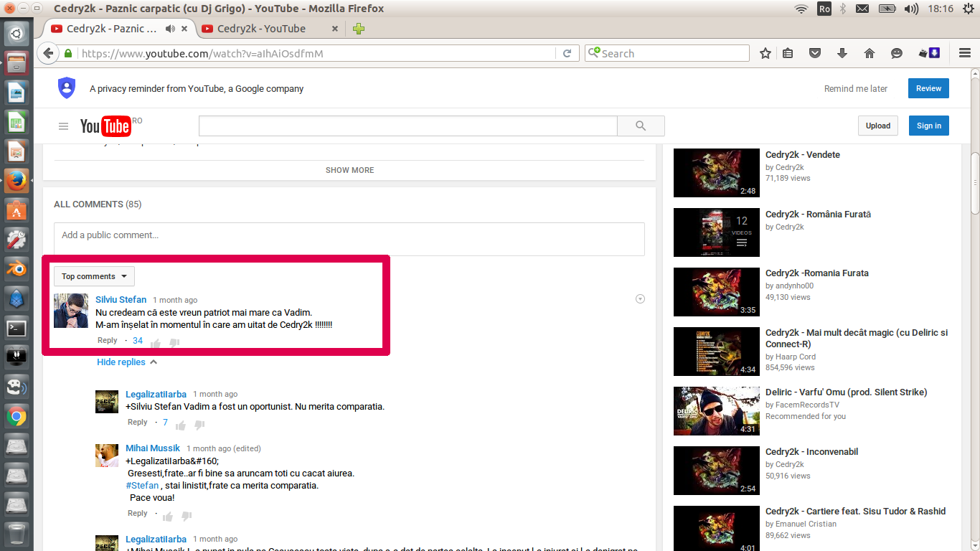The height and width of the screenshot is (551, 980).
Task: Like Silviu Stefan's comment with thumbs up
Action: click(x=155, y=342)
